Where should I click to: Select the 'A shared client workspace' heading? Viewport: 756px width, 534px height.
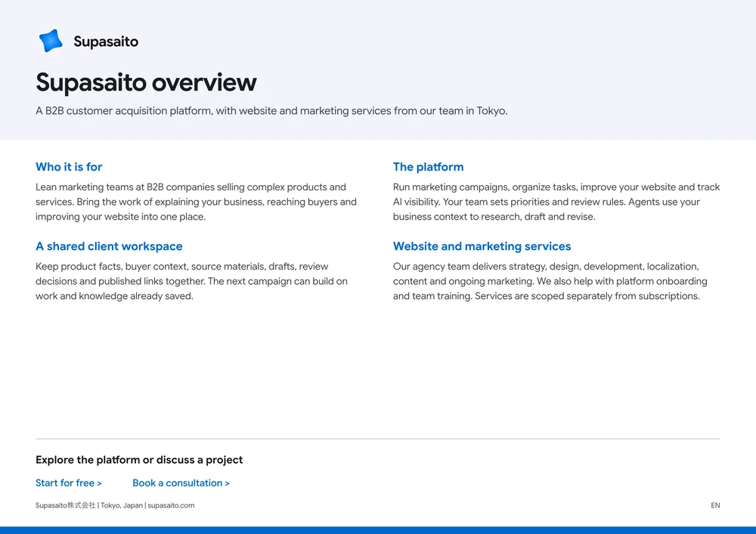109,246
